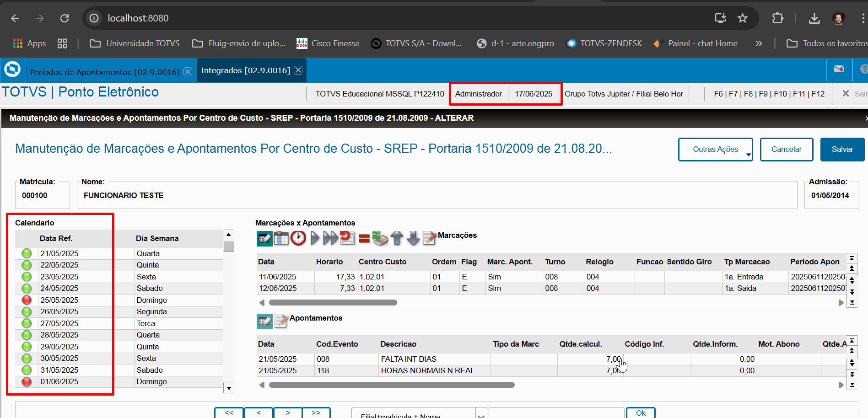Jump to bottom of Marcações grid
This screenshot has width=868, height=418.
[x=852, y=302]
